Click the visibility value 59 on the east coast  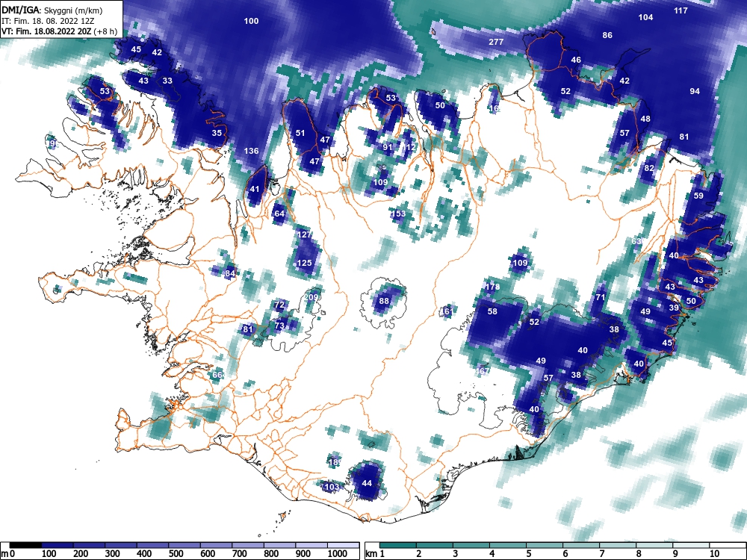point(698,196)
